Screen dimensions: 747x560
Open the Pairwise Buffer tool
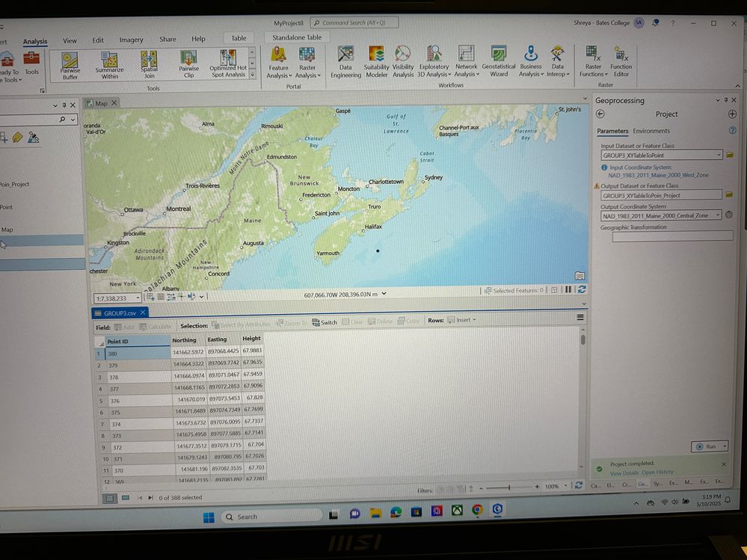[70, 65]
